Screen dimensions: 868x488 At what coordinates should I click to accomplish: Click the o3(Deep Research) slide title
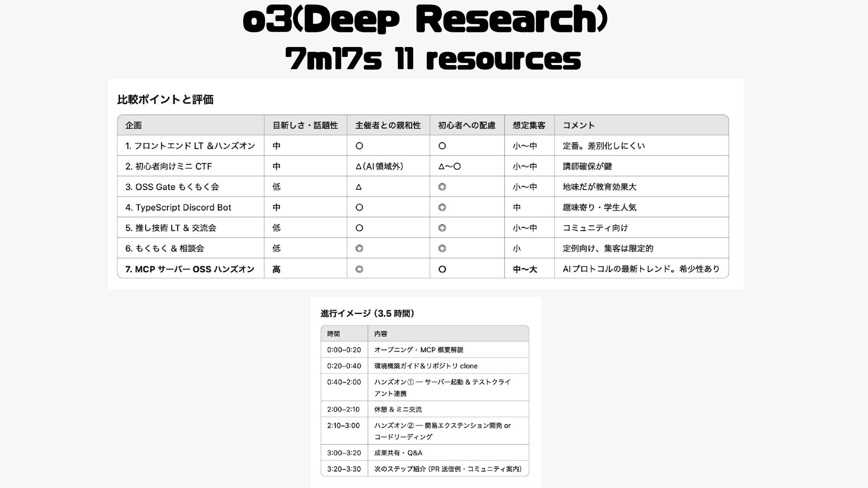(425, 21)
